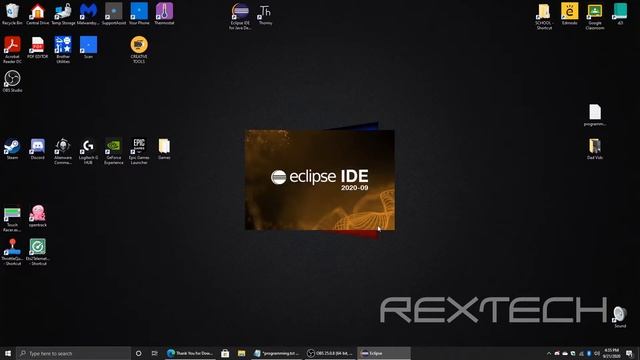Select the Sound speaker desktop icon
640x360 pixels.
[x=620, y=317]
